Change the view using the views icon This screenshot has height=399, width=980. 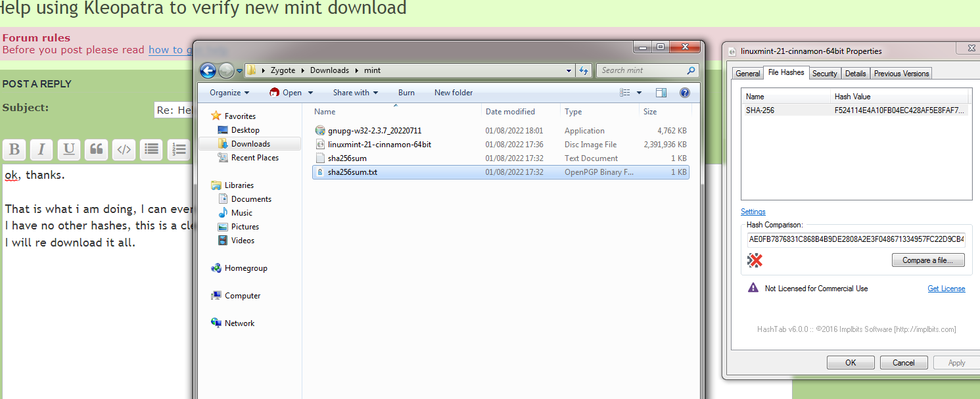click(625, 93)
